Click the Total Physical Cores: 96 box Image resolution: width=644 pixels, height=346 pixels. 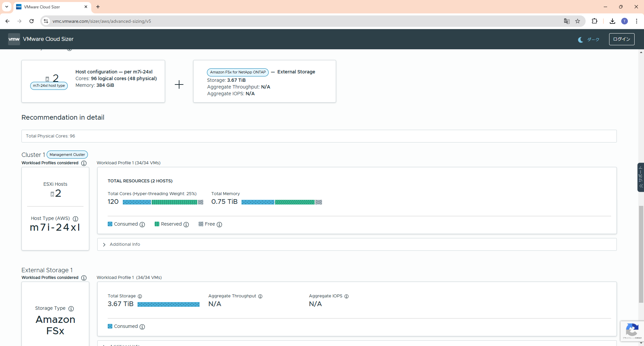coord(319,136)
